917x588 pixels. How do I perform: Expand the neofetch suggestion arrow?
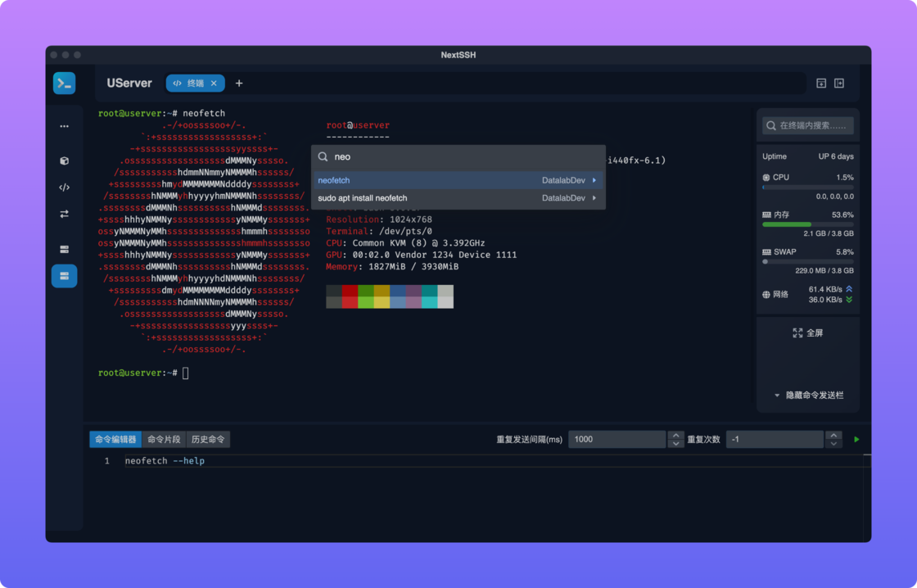click(x=594, y=180)
